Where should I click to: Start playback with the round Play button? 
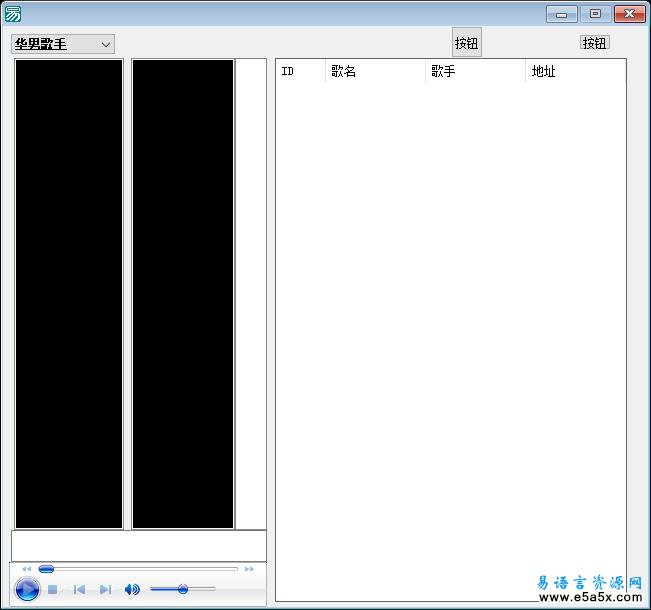coord(27,589)
